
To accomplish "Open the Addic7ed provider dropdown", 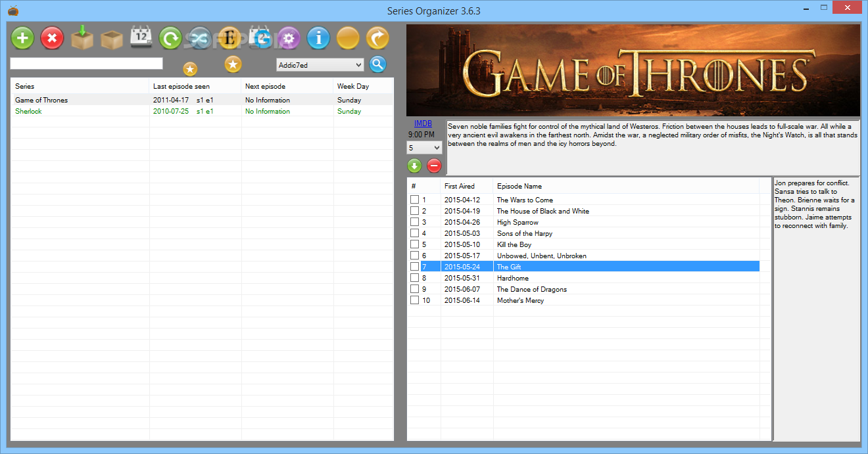I will [x=320, y=65].
